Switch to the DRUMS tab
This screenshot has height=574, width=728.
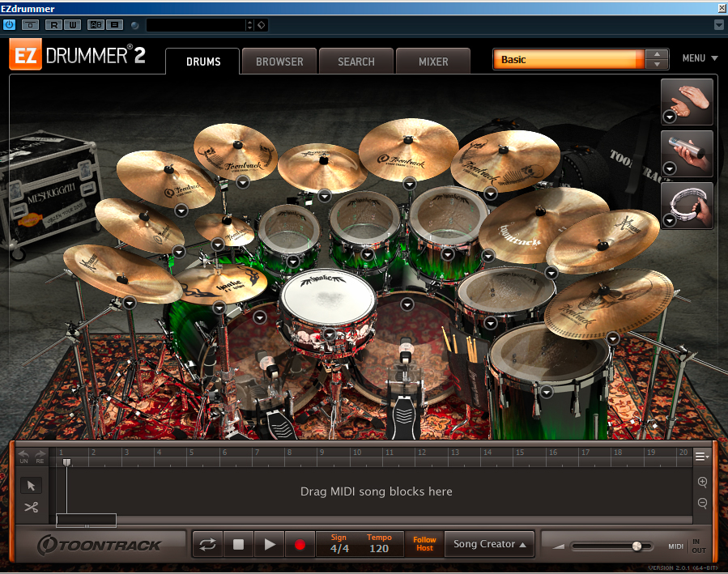pos(203,62)
